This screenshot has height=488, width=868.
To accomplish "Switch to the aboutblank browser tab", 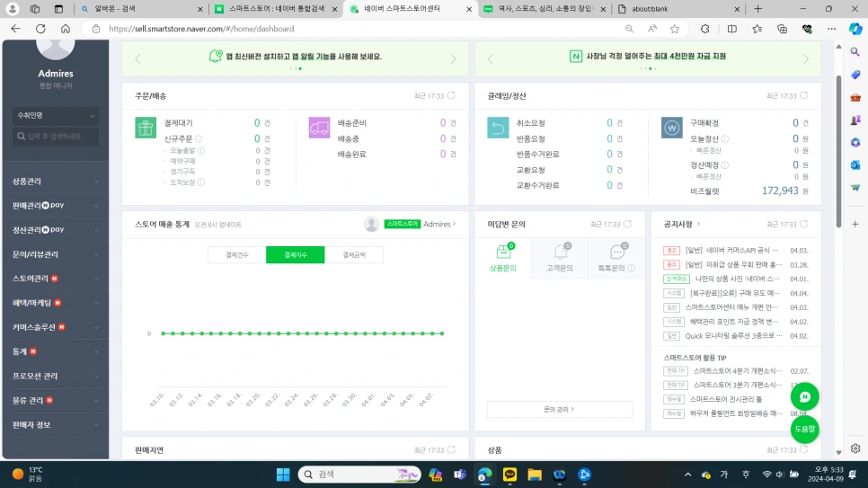I will pos(677,9).
